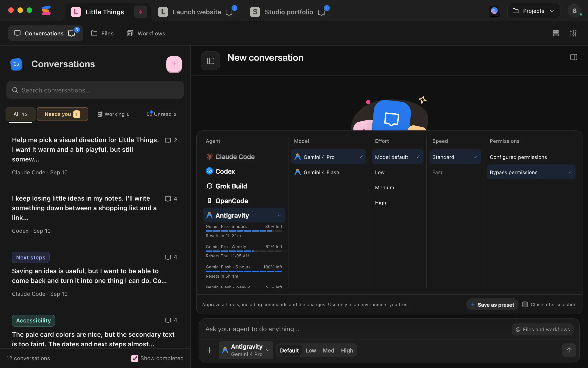Open Antigravity Gemini 4 Pro agent selector

click(246, 350)
